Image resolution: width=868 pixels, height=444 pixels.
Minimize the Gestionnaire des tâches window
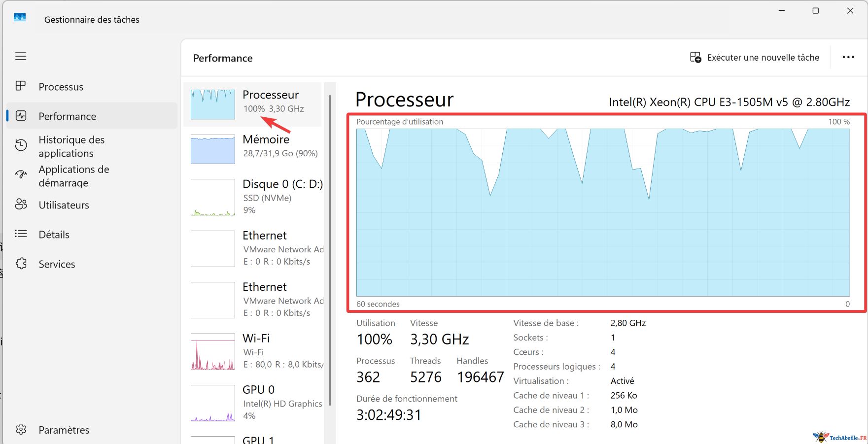pyautogui.click(x=781, y=11)
